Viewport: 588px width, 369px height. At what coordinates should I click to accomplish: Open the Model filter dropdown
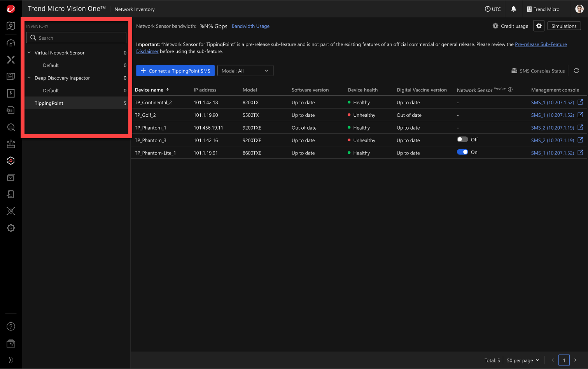click(245, 70)
